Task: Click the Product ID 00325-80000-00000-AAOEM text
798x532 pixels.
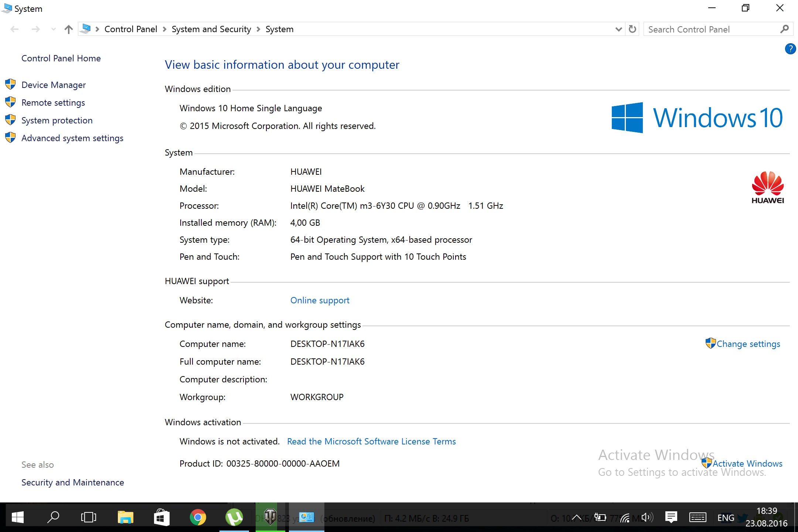Action: [283, 464]
